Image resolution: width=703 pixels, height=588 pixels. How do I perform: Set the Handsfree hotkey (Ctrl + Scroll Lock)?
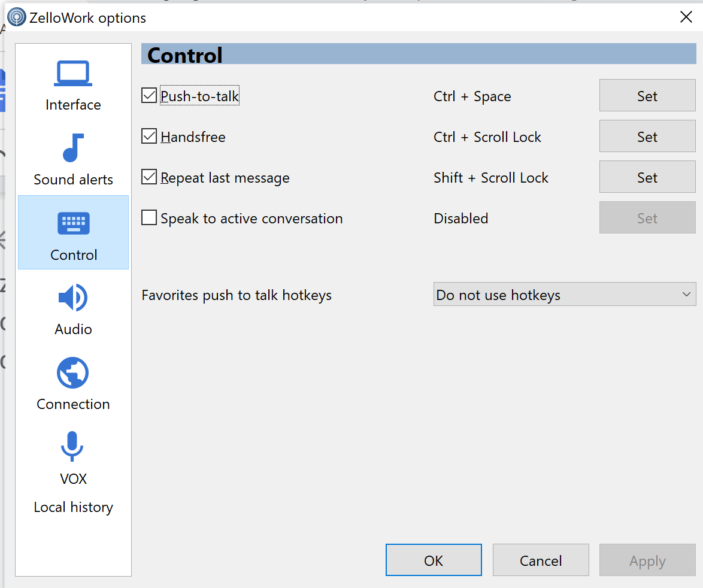[x=647, y=137]
